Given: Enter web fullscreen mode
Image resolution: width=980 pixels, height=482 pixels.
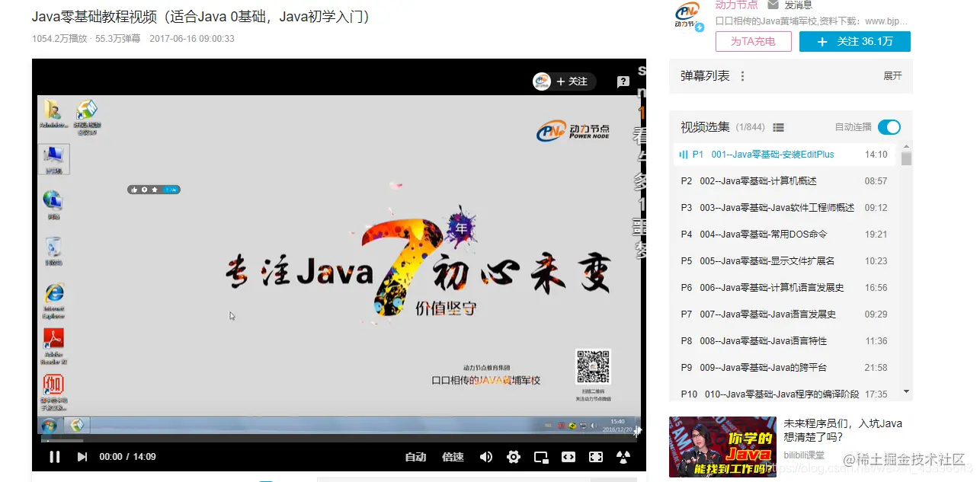Looking at the screenshot, I should click(x=596, y=457).
